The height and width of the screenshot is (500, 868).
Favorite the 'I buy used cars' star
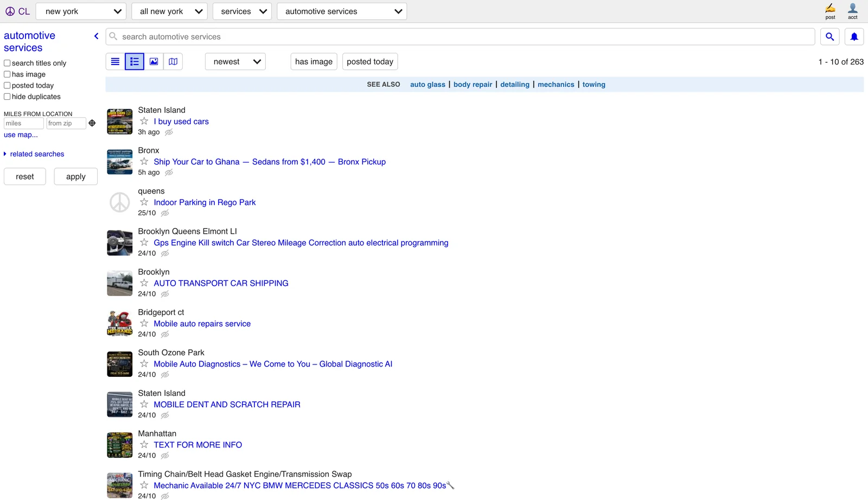[144, 121]
